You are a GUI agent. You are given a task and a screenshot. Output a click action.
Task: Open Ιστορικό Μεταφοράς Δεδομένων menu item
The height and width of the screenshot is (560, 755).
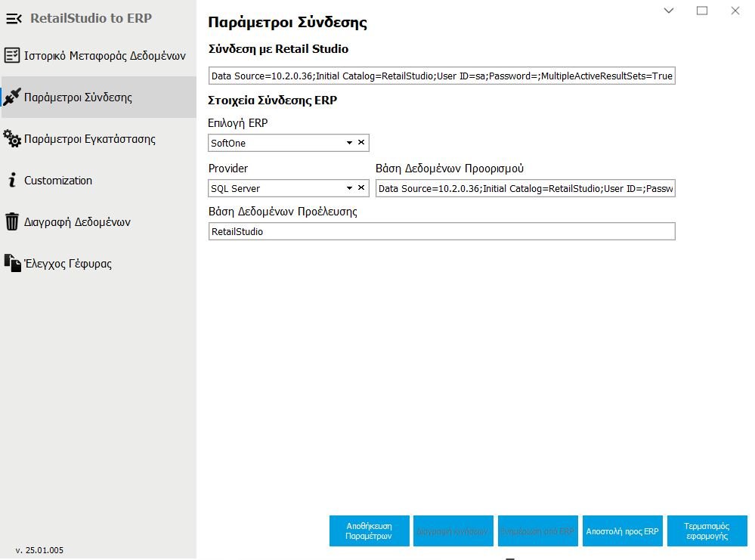[x=104, y=55]
